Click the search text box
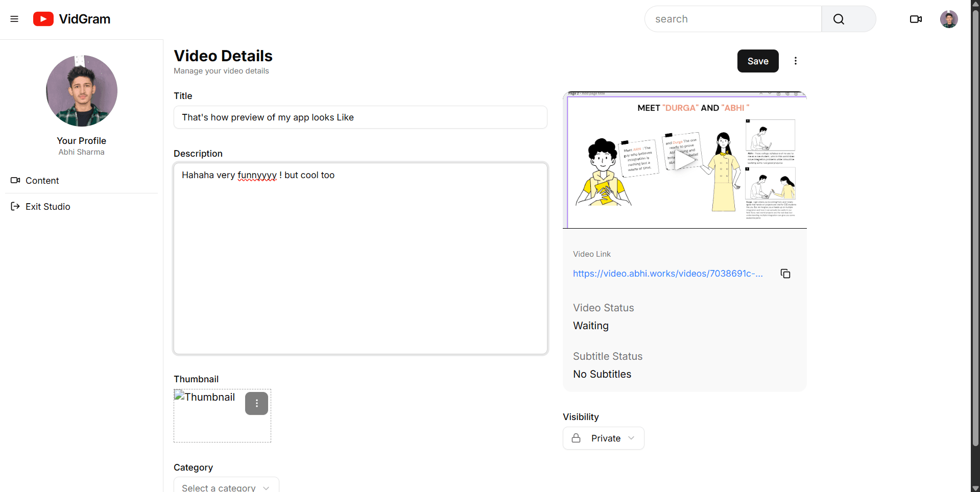Viewport: 980px width, 492px height. (733, 19)
